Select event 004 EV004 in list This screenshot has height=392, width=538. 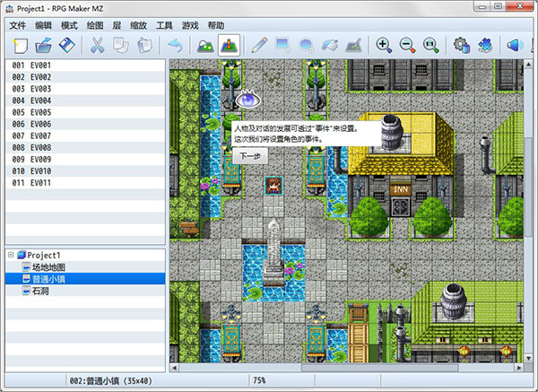click(x=85, y=100)
